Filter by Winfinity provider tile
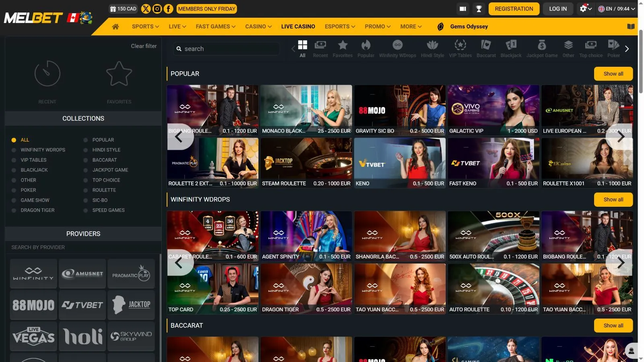The height and width of the screenshot is (362, 644). [x=33, y=274]
